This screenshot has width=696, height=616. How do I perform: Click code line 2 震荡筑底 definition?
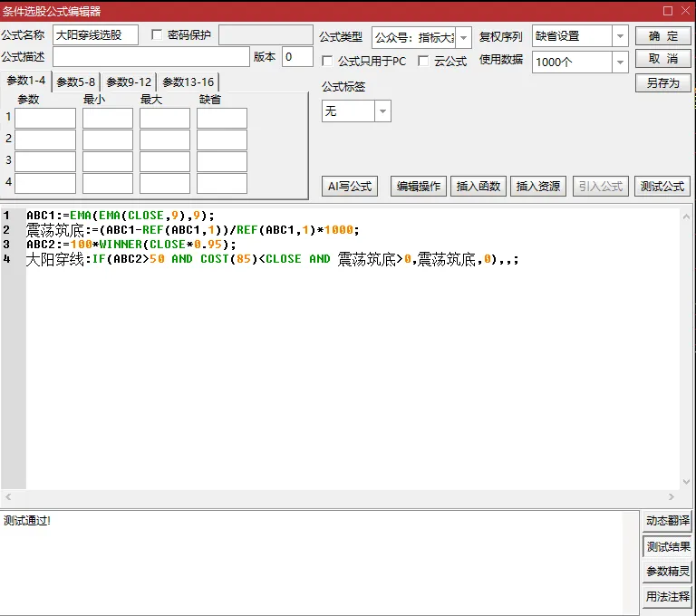click(193, 230)
